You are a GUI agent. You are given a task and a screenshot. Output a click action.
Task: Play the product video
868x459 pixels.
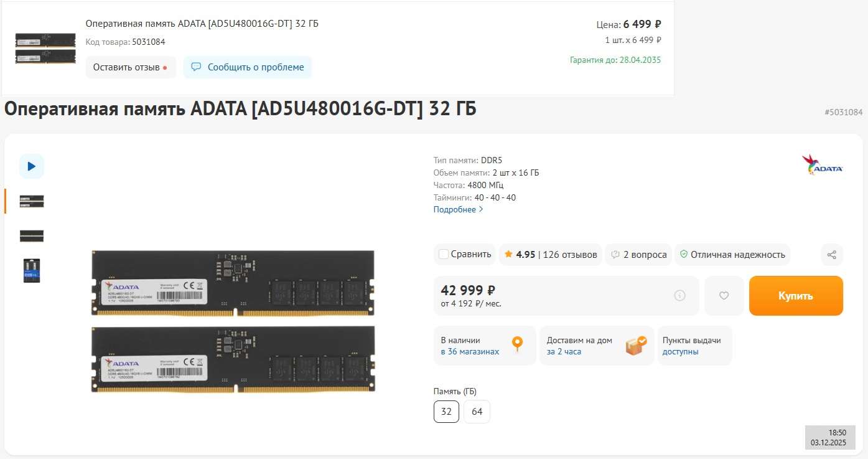32,166
